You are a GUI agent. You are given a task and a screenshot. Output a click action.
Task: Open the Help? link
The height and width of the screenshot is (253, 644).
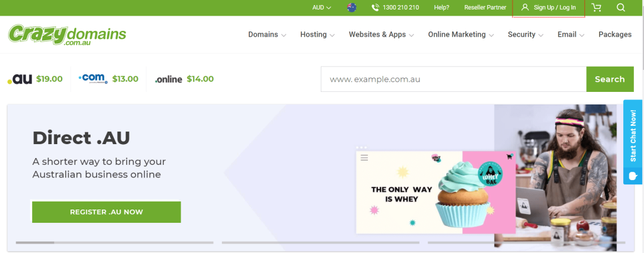[x=441, y=8]
